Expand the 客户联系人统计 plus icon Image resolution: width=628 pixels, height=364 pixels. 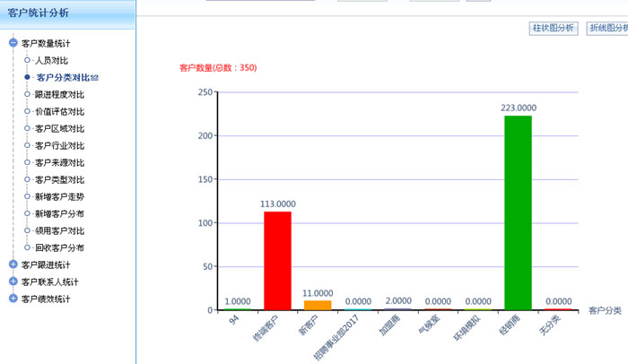(x=13, y=282)
